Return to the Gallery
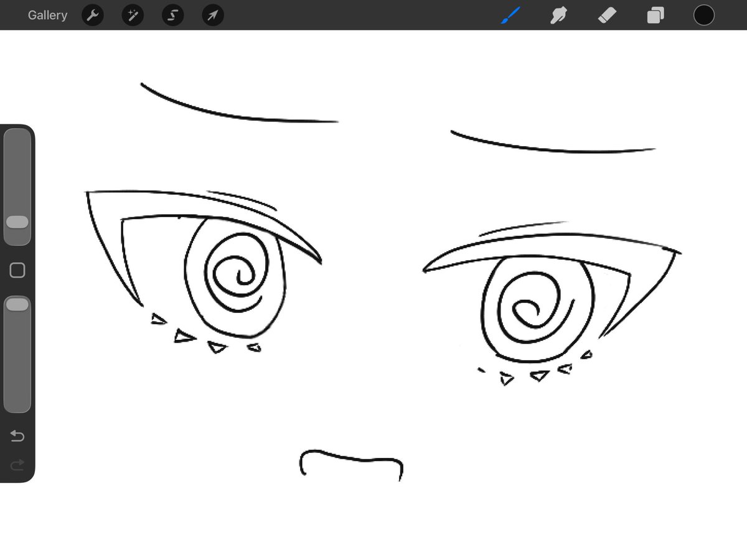Viewport: 747px width, 560px height. point(47,15)
